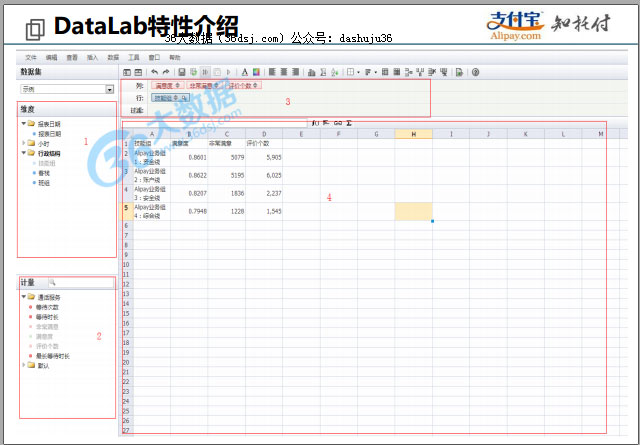The image size is (640, 445).
Task: Open the 窗口 menu
Action: (154, 58)
